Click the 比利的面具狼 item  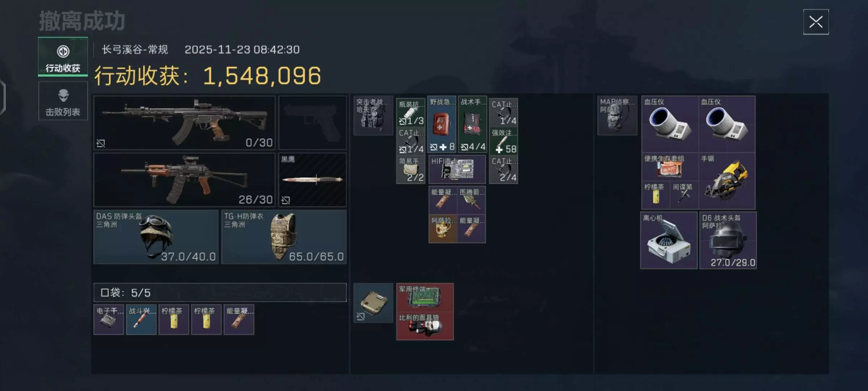click(x=425, y=326)
